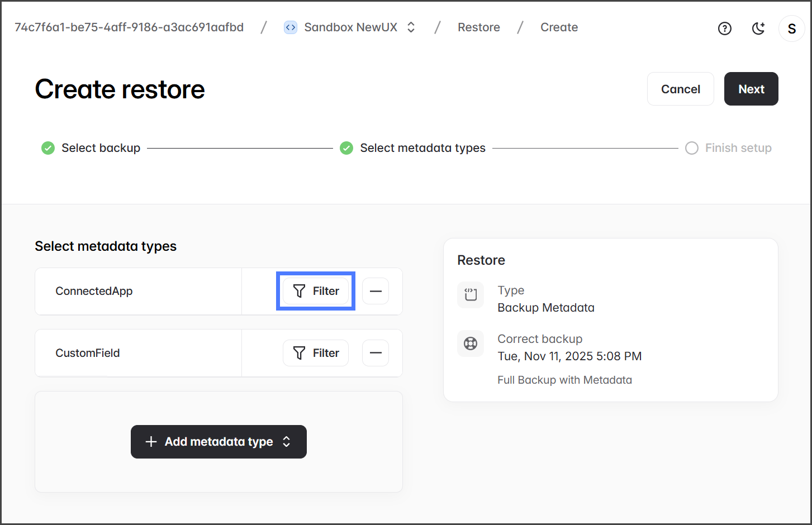Screen dimensions: 812x525
Task: Open the user avatar S menu
Action: pyautogui.click(x=791, y=28)
